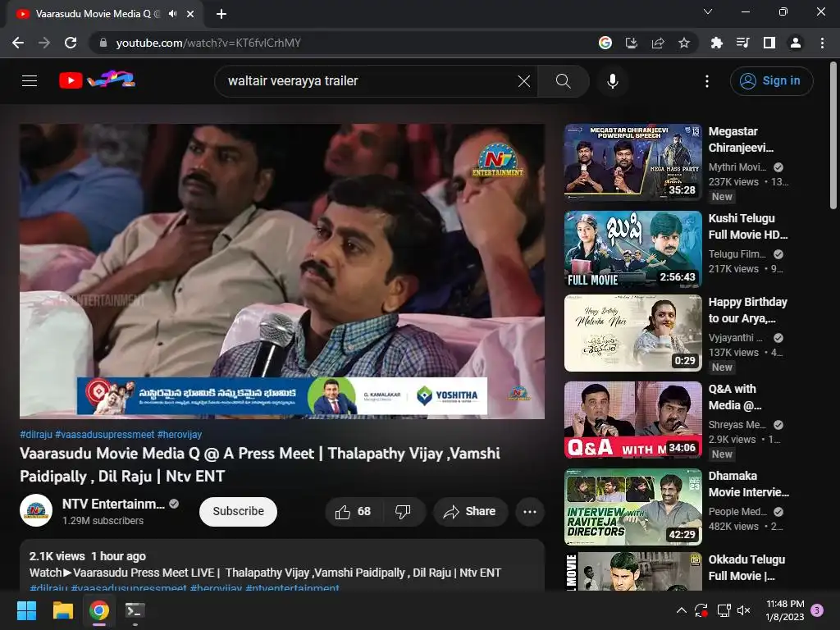Open Shreyas Media channel name
The height and width of the screenshot is (630, 840).
coord(737,424)
